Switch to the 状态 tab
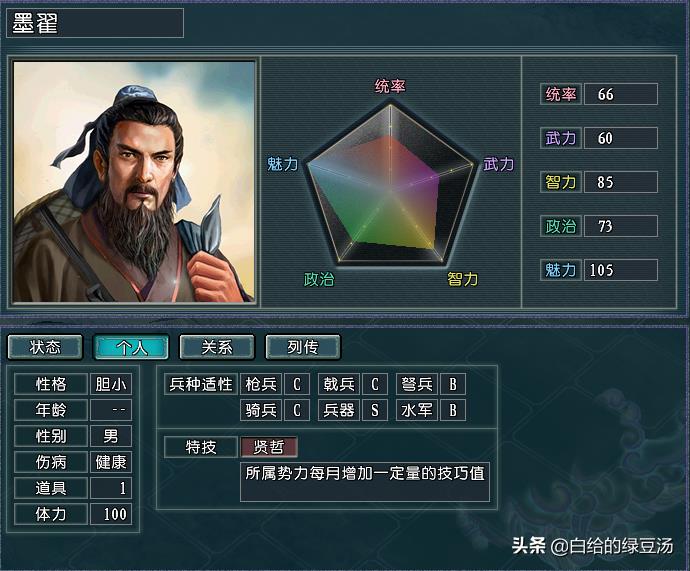Screen dimensions: 690x571 (45, 347)
